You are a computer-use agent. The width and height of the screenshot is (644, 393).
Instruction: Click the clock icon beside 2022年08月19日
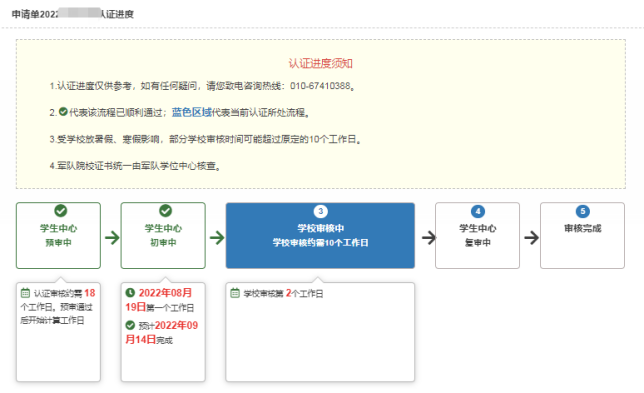(x=130, y=292)
